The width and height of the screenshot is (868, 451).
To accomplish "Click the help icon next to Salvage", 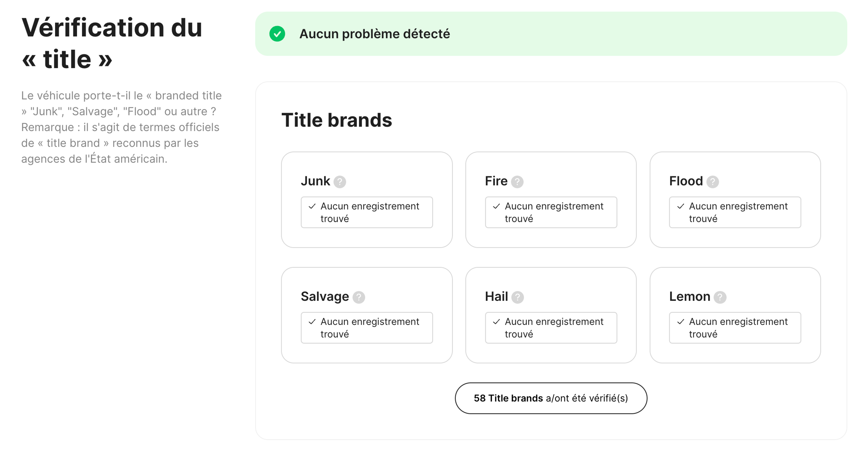I will pos(359,297).
